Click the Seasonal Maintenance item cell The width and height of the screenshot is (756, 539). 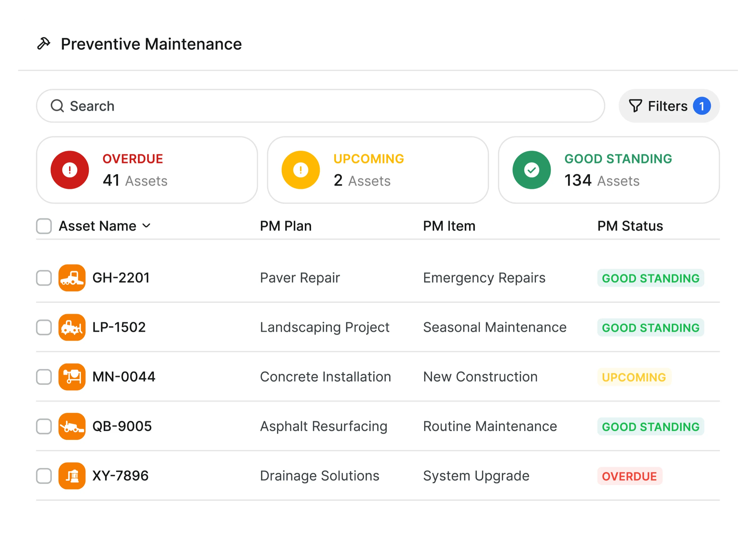point(495,328)
